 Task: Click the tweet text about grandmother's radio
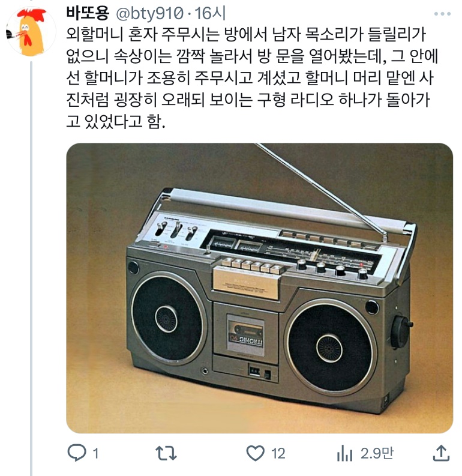(252, 77)
